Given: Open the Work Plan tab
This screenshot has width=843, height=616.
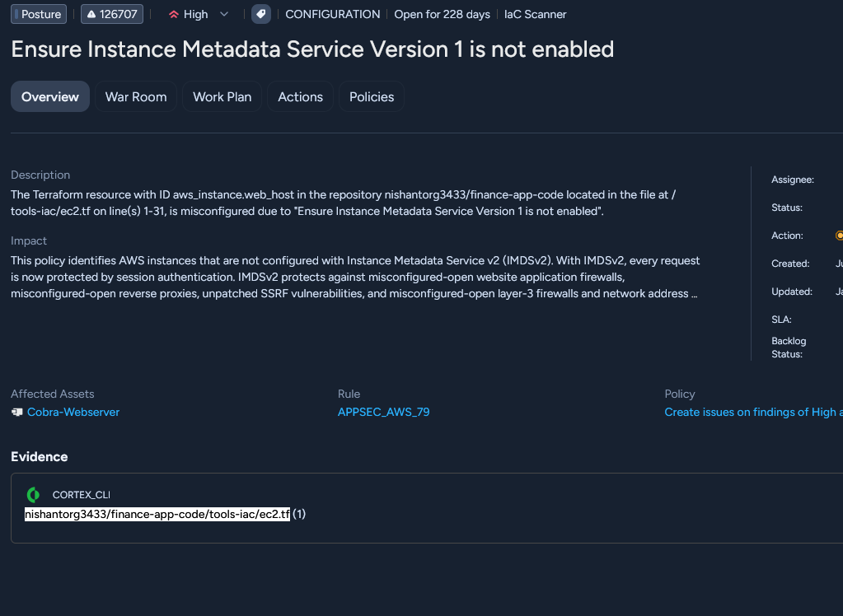Looking at the screenshot, I should 222,96.
